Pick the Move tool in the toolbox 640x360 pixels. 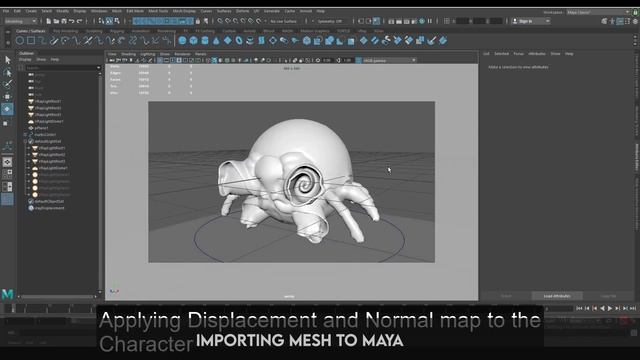pos(7,97)
